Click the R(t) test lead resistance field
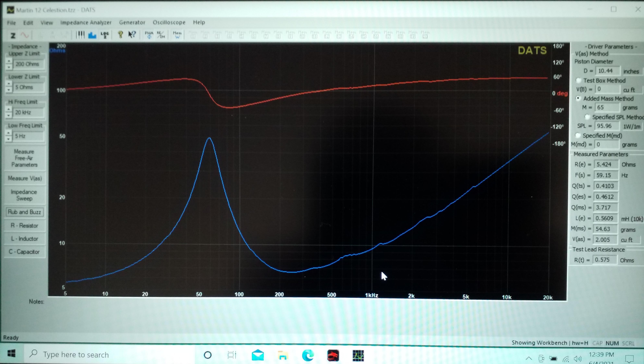 coord(604,260)
